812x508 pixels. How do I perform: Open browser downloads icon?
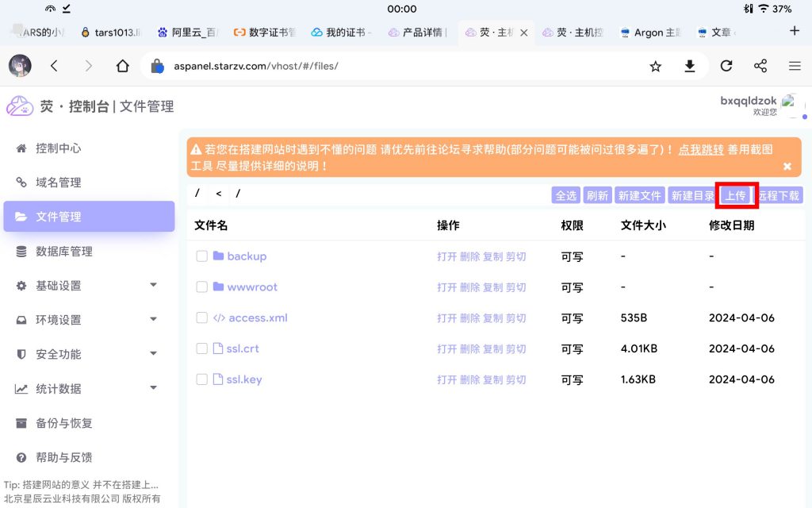tap(690, 66)
